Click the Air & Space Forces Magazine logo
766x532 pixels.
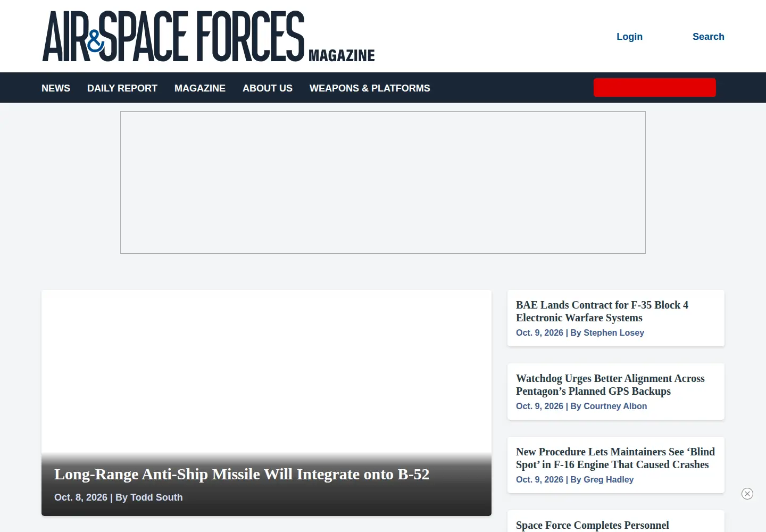tap(209, 36)
